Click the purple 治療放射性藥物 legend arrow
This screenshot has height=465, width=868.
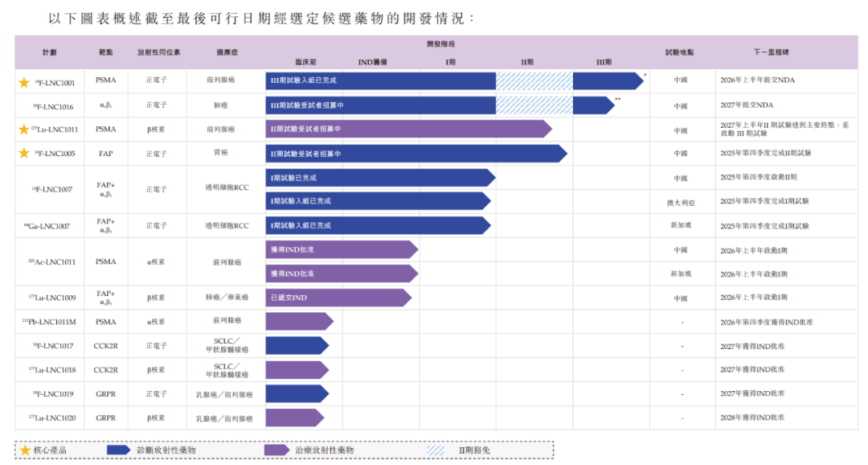(x=276, y=450)
